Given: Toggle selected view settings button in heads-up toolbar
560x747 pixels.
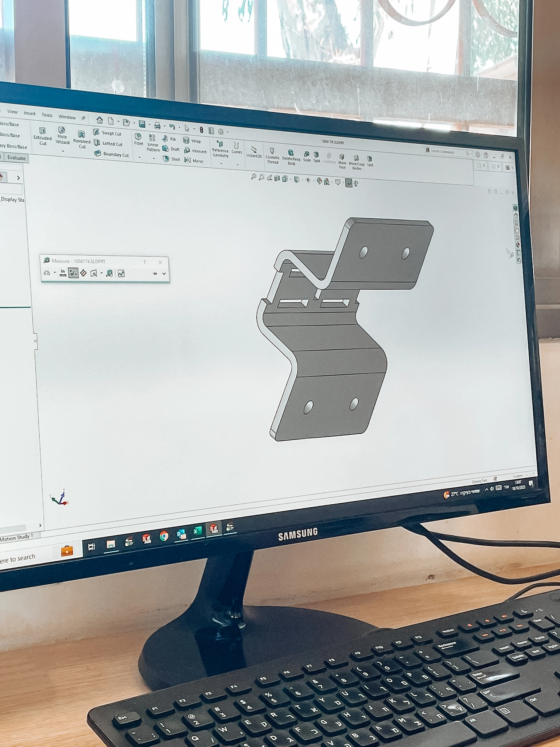Looking at the screenshot, I should click(x=349, y=183).
